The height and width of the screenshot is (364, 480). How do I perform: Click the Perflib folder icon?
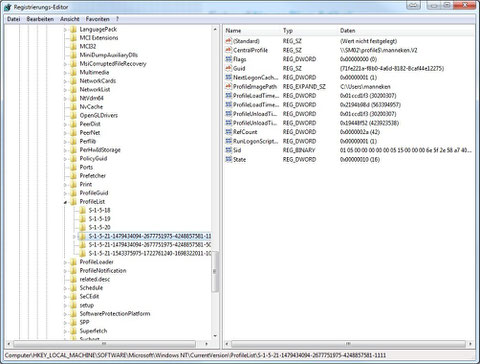point(73,141)
